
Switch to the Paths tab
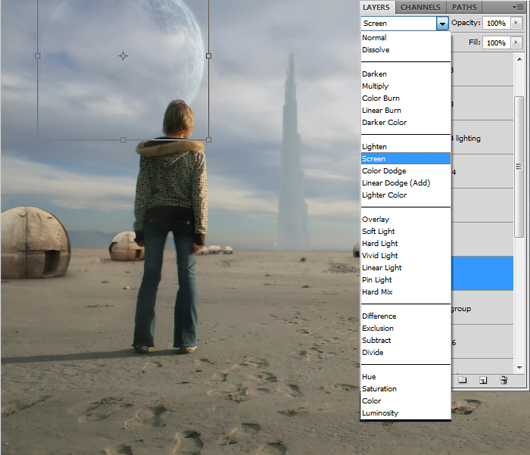tap(464, 7)
